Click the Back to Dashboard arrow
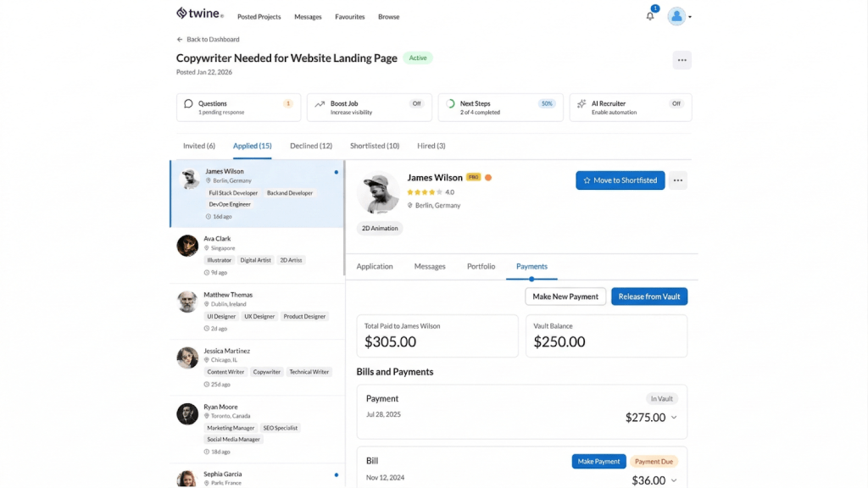 coord(180,40)
